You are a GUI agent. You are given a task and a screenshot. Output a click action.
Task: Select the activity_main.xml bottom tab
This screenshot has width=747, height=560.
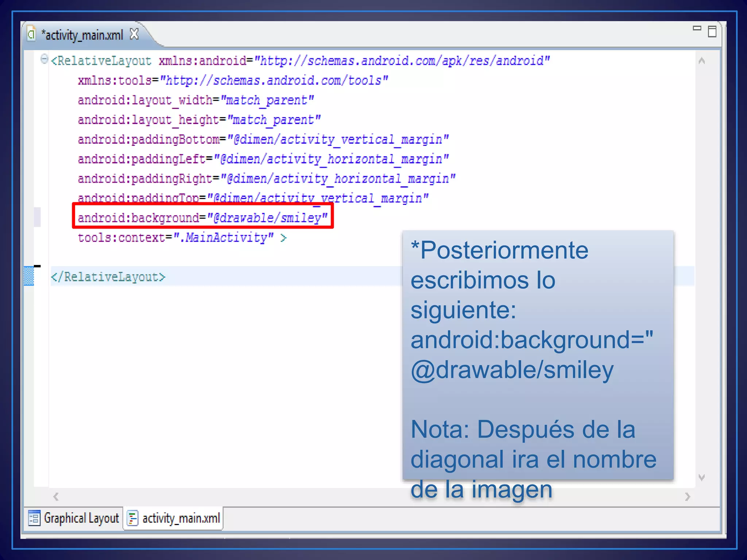[181, 518]
